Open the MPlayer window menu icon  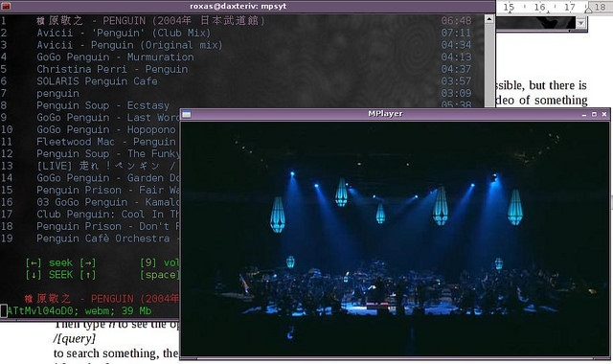pos(187,114)
